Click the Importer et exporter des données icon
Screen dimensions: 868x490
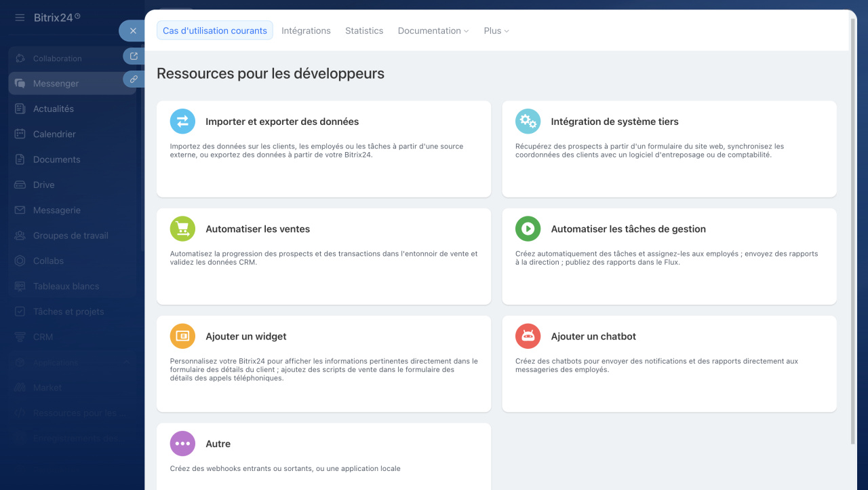(182, 121)
